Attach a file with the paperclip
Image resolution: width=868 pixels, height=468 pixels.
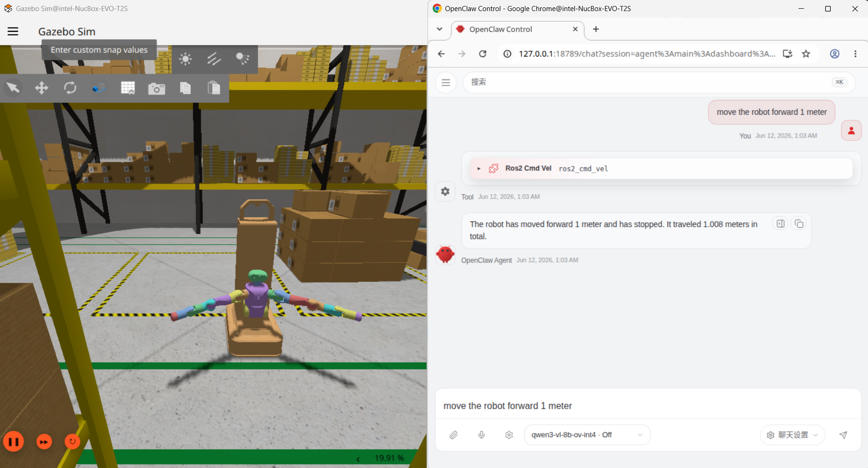pos(454,435)
